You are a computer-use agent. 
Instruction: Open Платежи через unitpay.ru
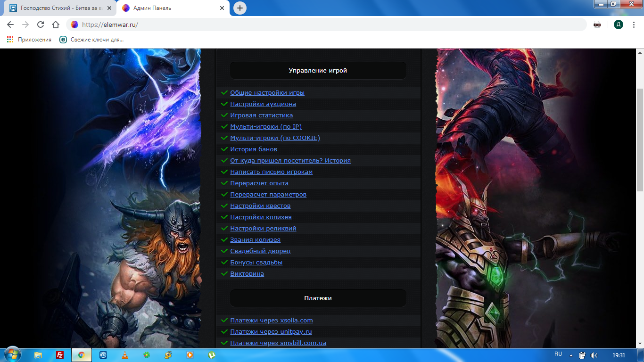(x=271, y=332)
